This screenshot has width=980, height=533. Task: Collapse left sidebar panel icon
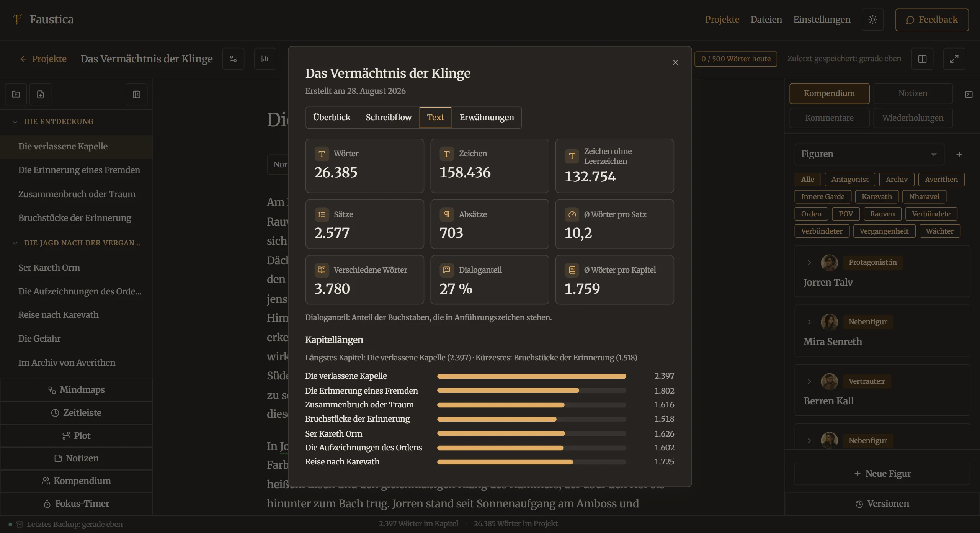[137, 94]
